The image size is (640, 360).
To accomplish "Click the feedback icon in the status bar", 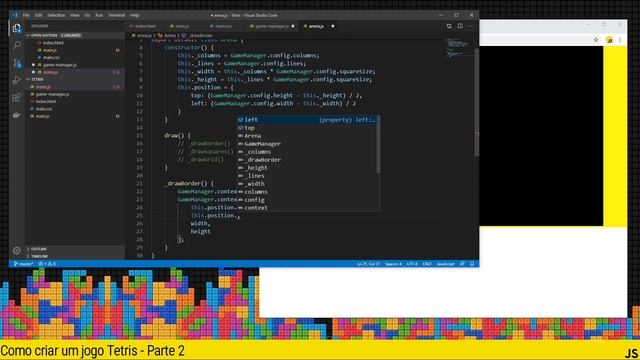I will [462, 264].
